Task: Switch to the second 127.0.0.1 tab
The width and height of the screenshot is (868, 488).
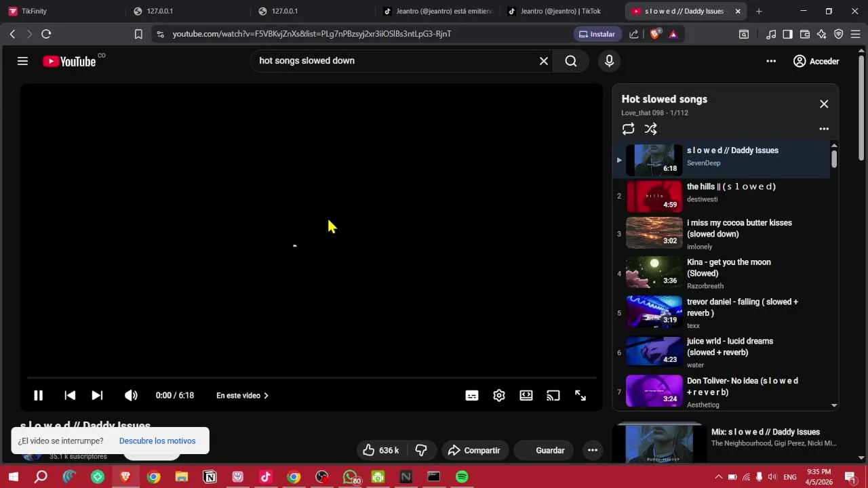Action: (312, 11)
